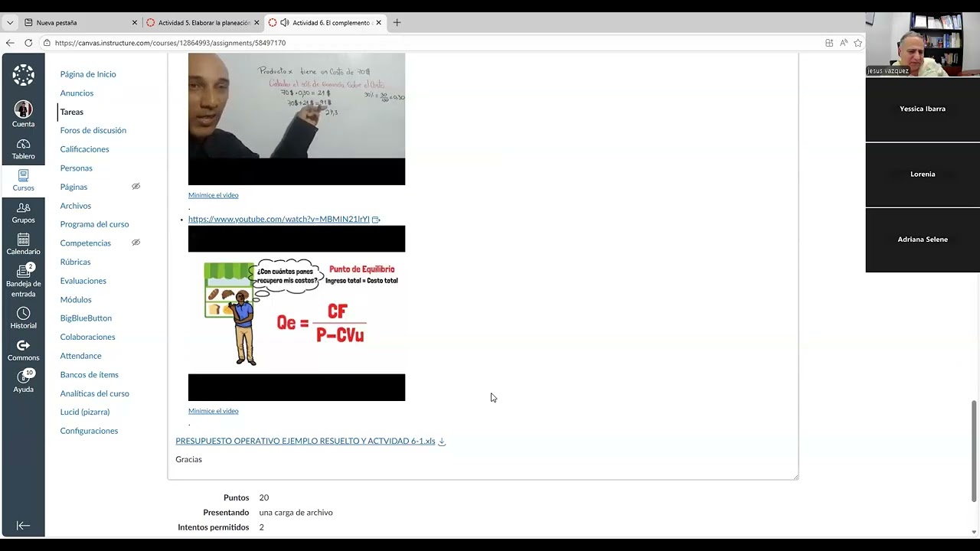Toggle visibility eye next to Páginas
The image size is (980, 551).
(136, 187)
